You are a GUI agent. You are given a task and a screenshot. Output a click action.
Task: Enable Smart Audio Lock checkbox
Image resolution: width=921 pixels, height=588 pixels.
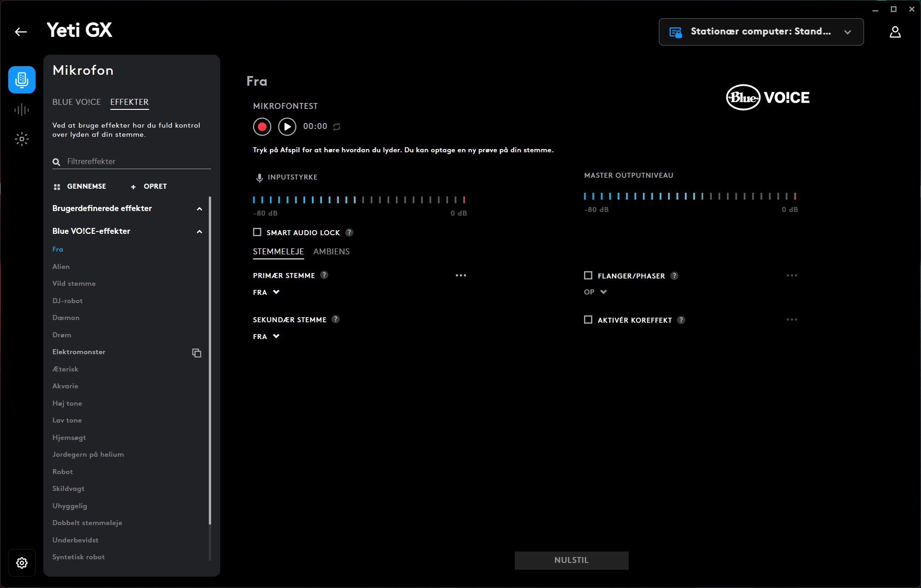coord(257,232)
